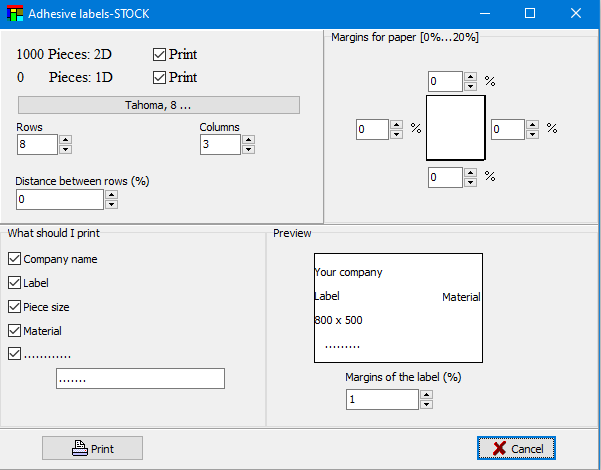Increase the top paper margin spinner
This screenshot has width=601, height=470.
[x=470, y=76]
